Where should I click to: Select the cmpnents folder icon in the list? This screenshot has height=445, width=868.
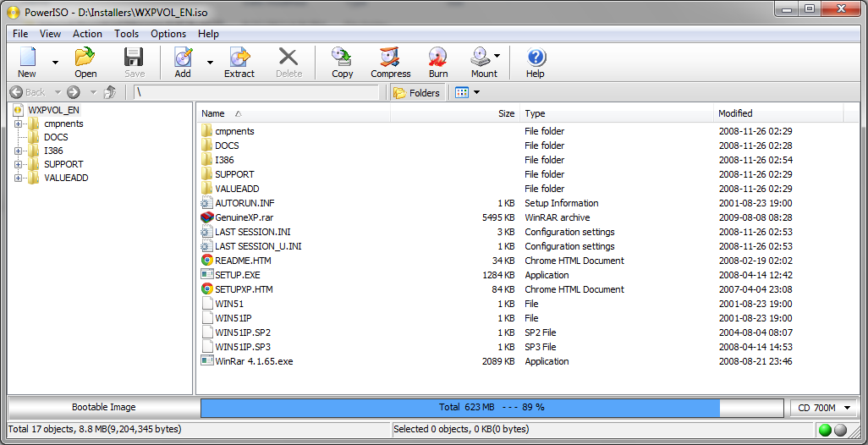[207, 131]
